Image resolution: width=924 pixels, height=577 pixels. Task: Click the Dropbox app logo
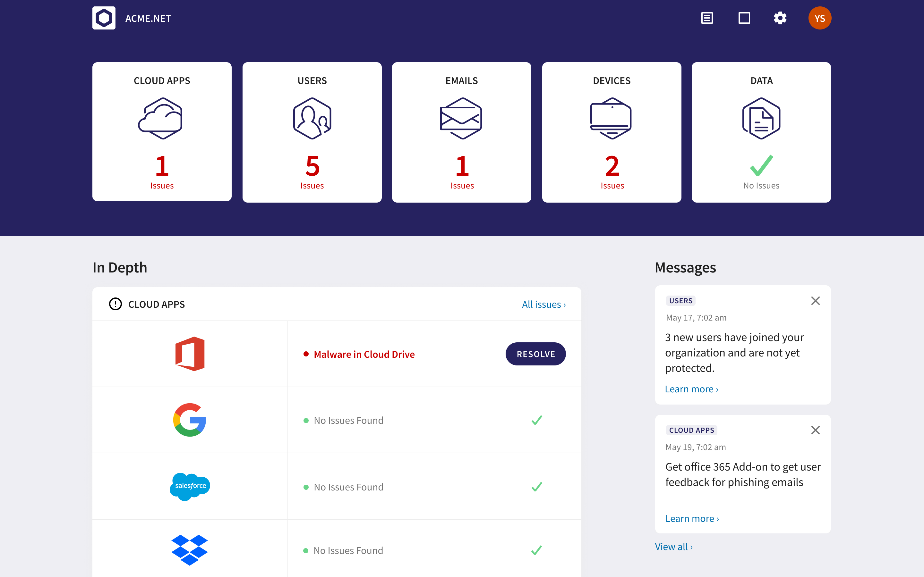[190, 550]
